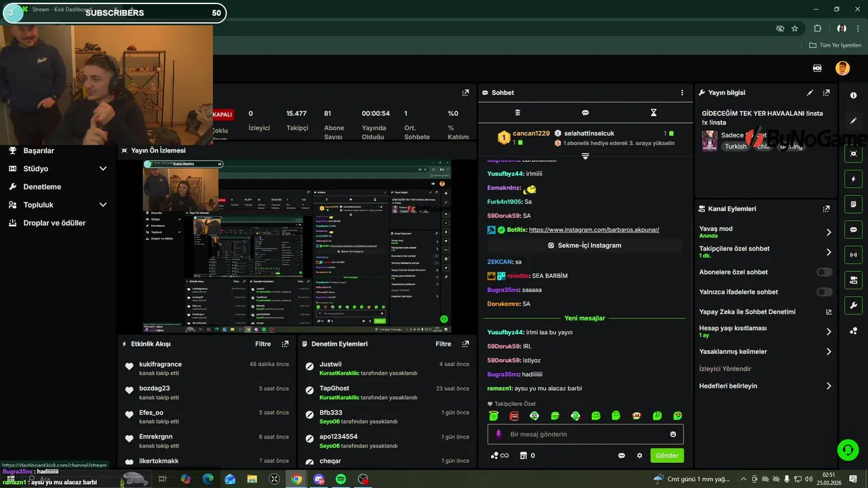This screenshot has height=488, width=868.
Task: Open the Sohbet panel three-dot menu
Action: click(682, 93)
